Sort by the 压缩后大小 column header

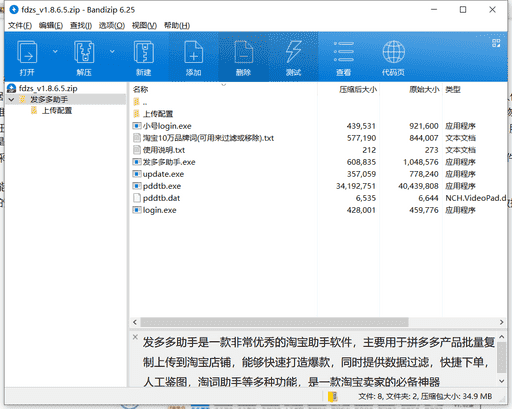click(358, 89)
